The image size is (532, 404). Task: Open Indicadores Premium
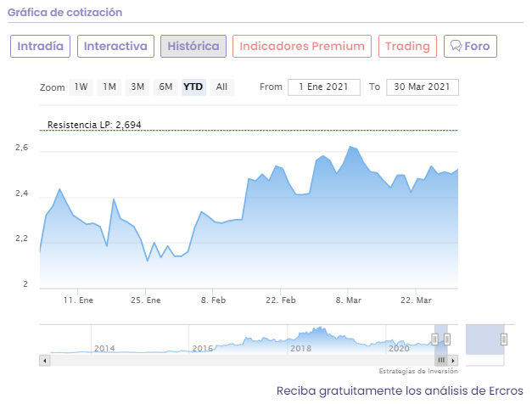[302, 46]
